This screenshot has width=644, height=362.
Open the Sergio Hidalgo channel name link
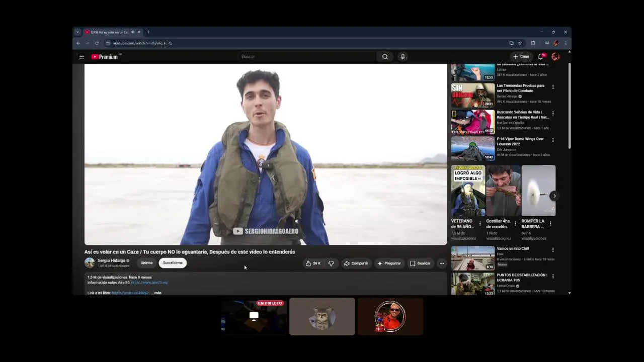[x=111, y=260]
